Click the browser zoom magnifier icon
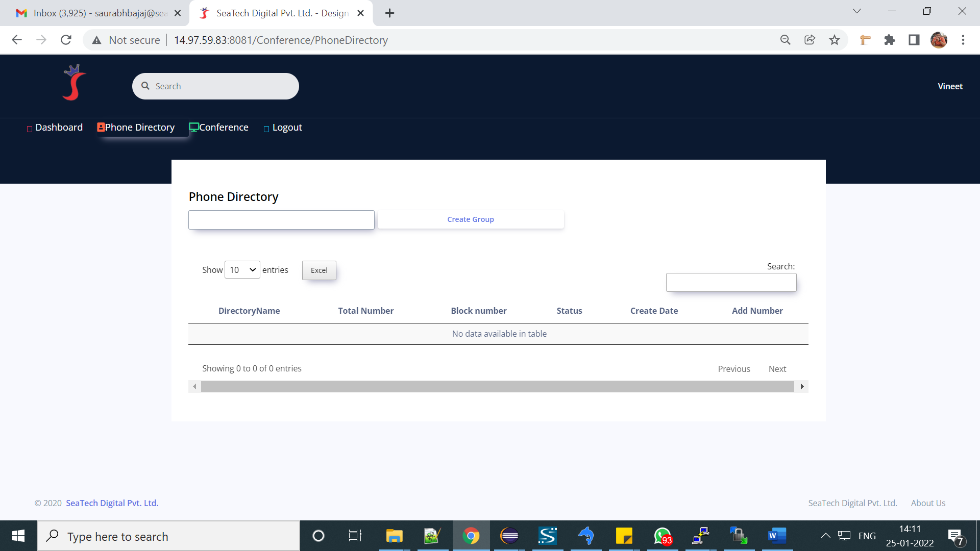The height and width of the screenshot is (551, 980). 786,40
